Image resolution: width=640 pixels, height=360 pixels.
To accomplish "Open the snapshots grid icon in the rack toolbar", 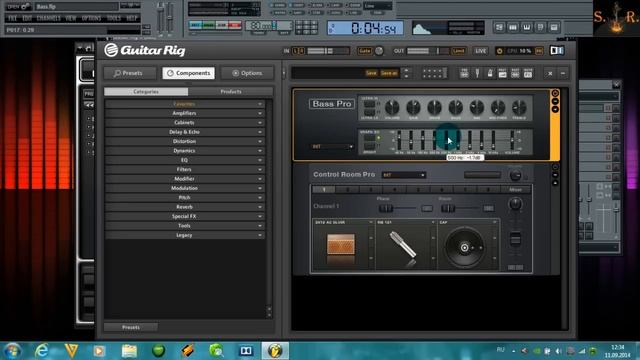I will coord(434,73).
